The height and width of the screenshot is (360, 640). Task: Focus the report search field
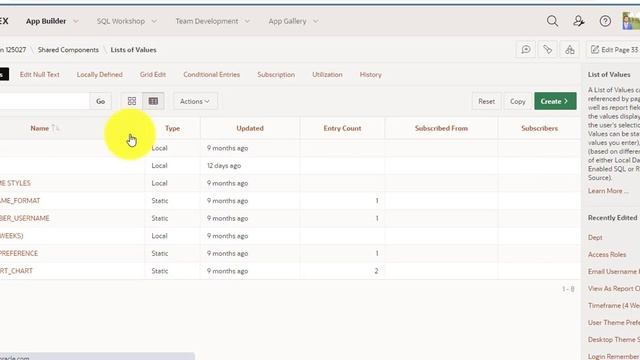[44, 101]
